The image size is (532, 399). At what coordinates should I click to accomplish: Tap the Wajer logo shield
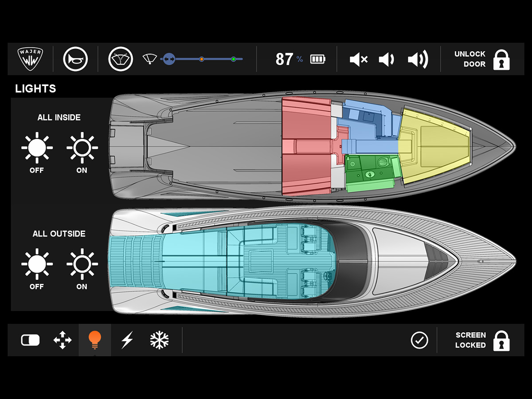click(30, 59)
